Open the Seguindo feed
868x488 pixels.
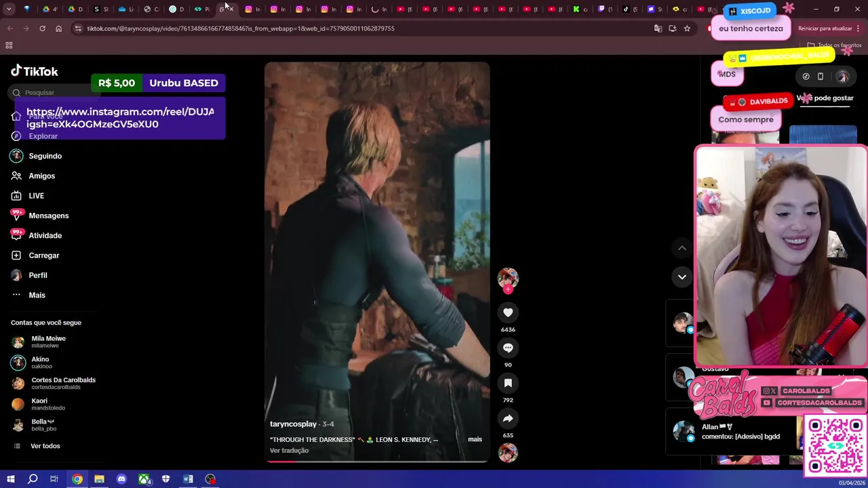[x=45, y=156]
